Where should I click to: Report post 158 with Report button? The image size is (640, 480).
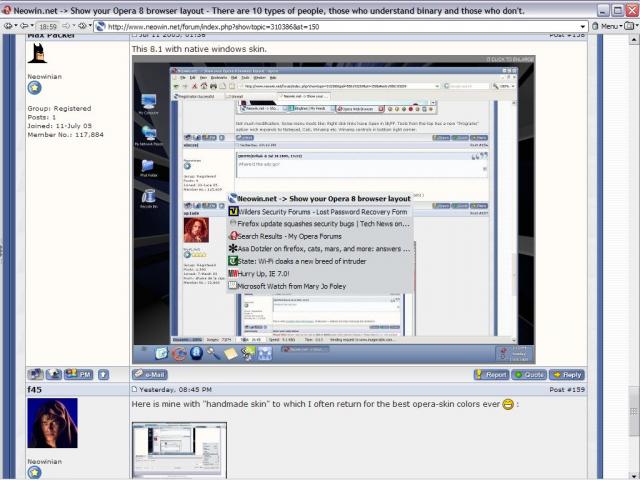coord(491,374)
